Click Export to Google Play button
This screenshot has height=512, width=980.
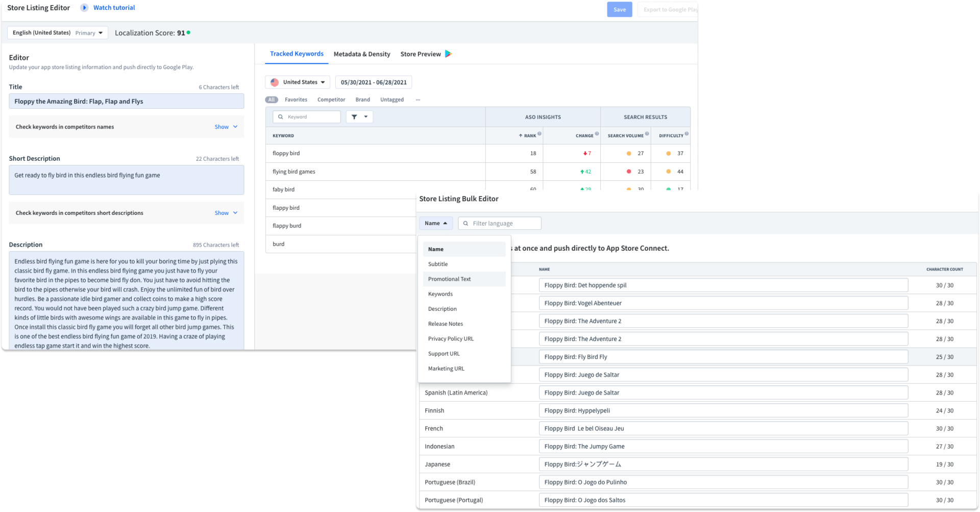pyautogui.click(x=668, y=10)
